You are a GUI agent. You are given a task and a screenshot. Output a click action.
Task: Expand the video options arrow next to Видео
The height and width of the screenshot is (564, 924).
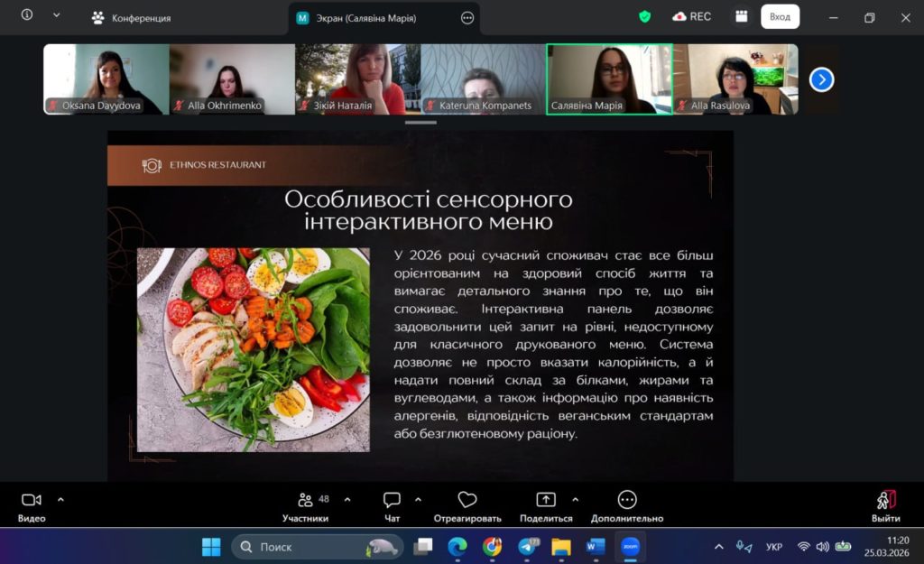coord(60,498)
